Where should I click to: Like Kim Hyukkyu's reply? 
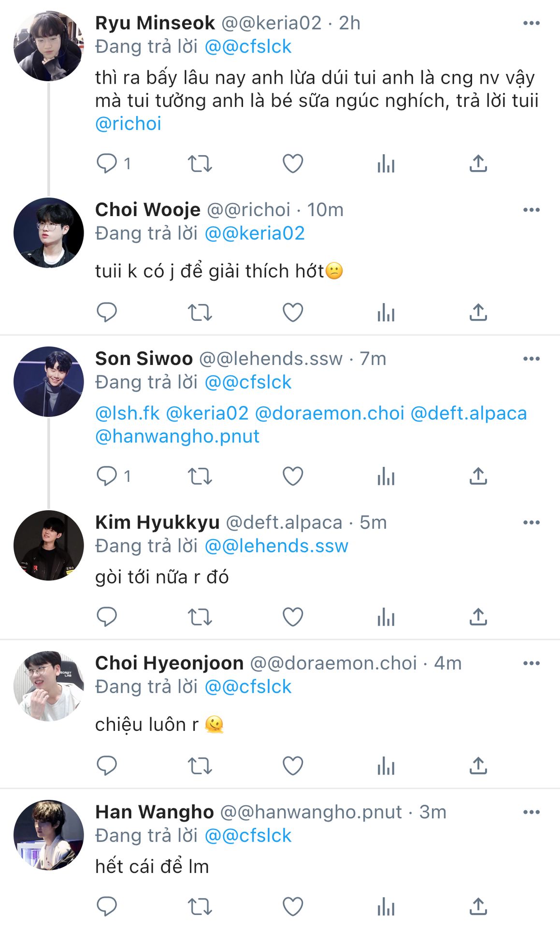tap(293, 617)
